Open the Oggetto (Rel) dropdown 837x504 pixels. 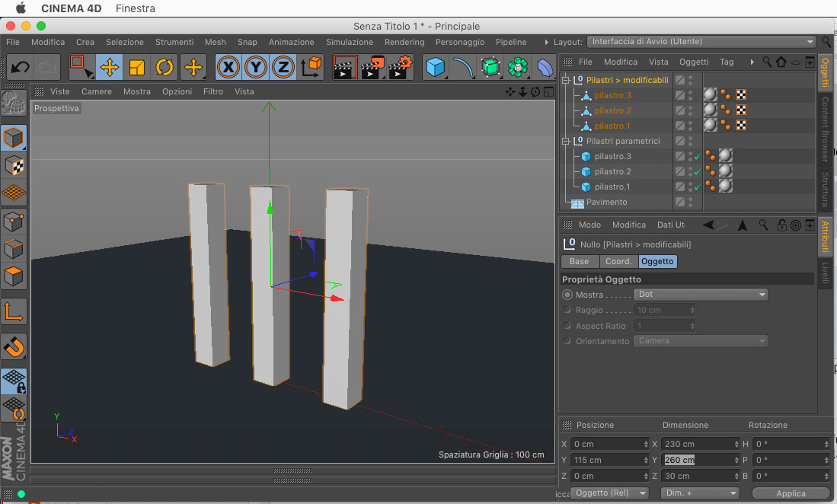click(x=609, y=493)
